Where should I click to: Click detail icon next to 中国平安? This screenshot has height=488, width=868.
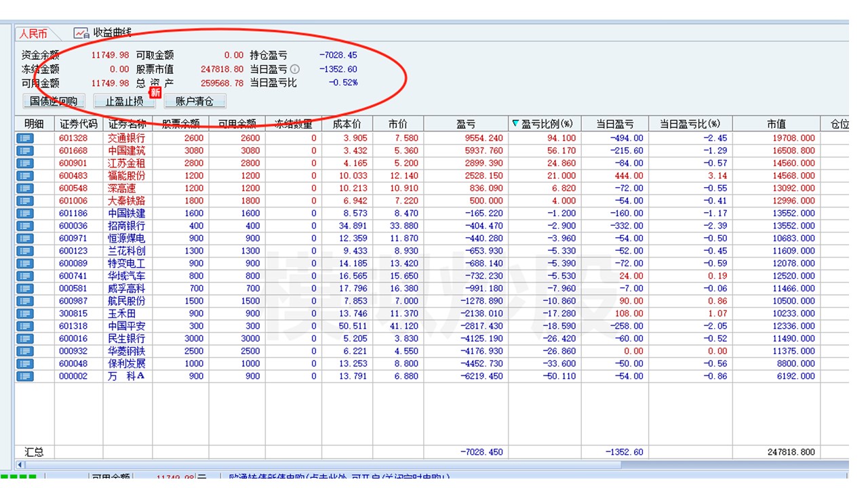click(x=25, y=326)
